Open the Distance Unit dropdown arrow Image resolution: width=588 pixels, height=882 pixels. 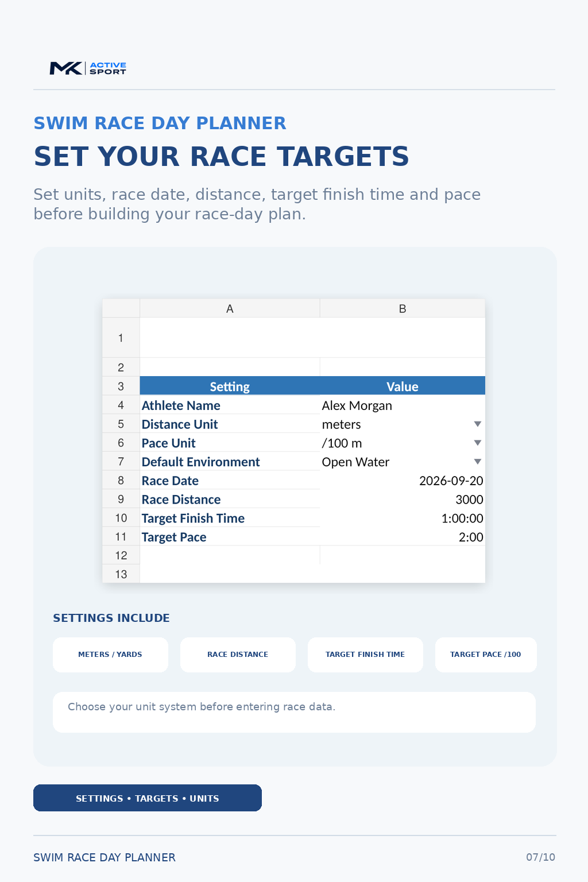click(477, 424)
